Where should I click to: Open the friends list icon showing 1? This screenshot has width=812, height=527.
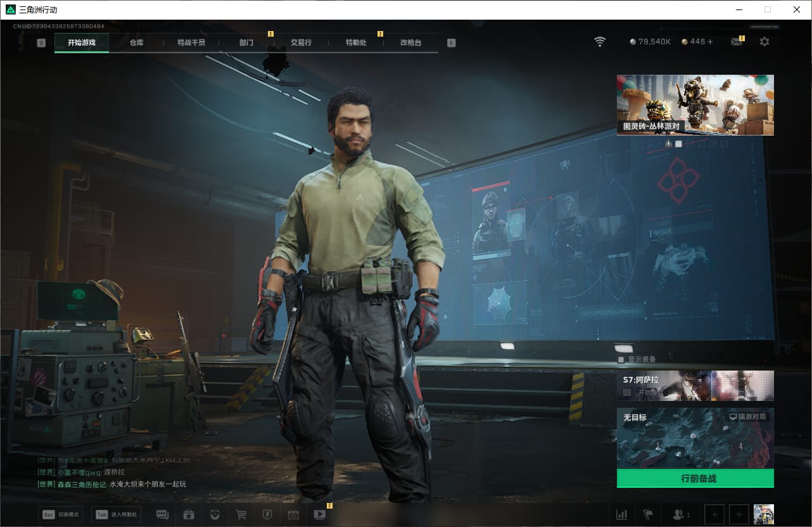click(x=682, y=514)
